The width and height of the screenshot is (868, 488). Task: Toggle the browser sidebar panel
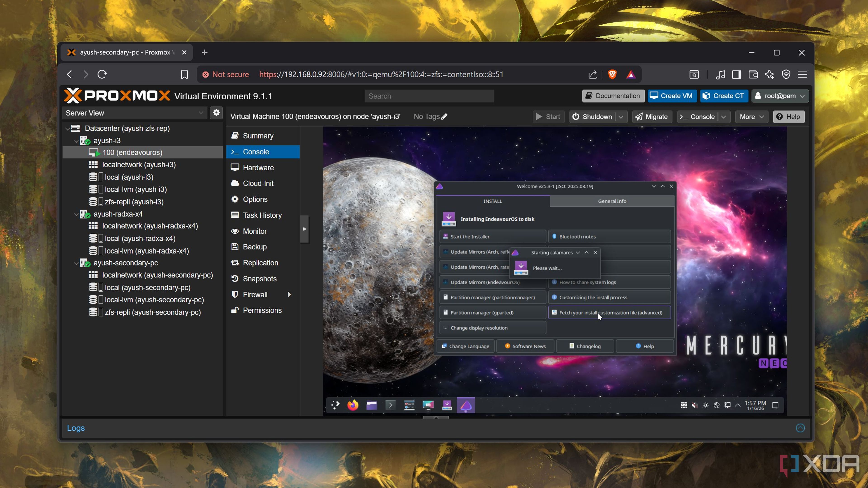click(737, 74)
